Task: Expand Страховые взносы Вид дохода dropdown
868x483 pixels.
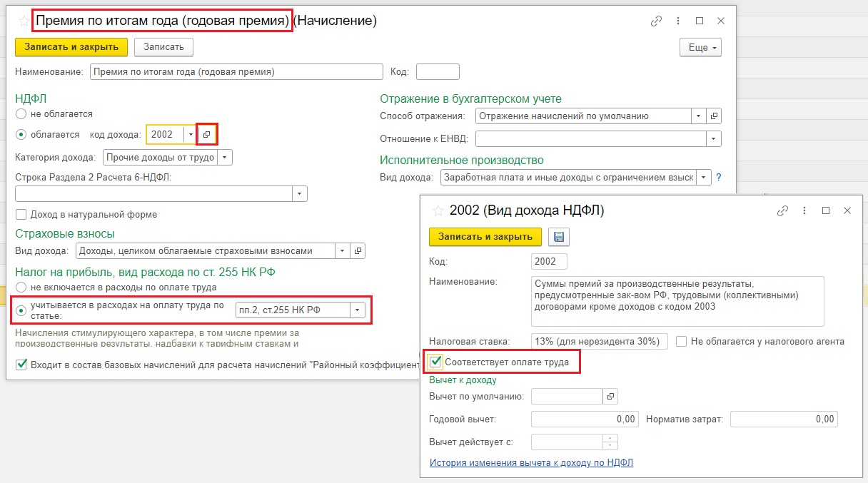Action: (343, 250)
